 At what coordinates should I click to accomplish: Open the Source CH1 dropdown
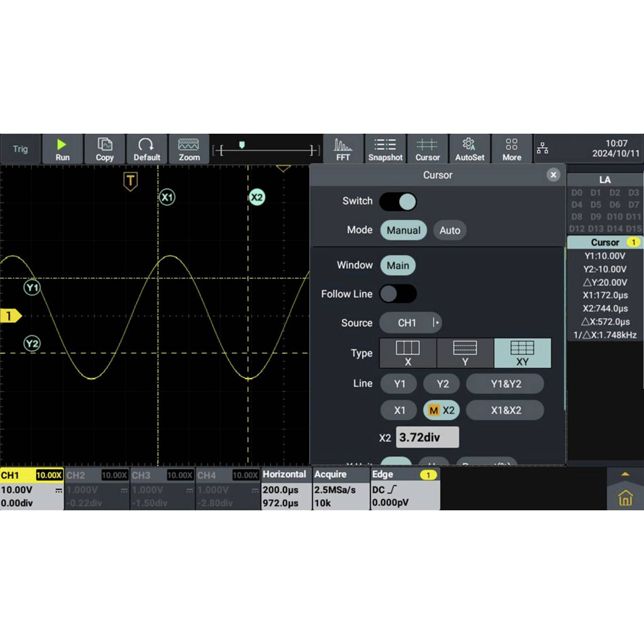point(411,323)
